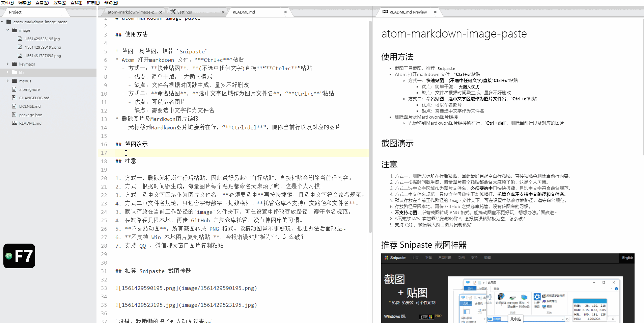Open package.json file
The image size is (644, 323).
[x=31, y=115]
